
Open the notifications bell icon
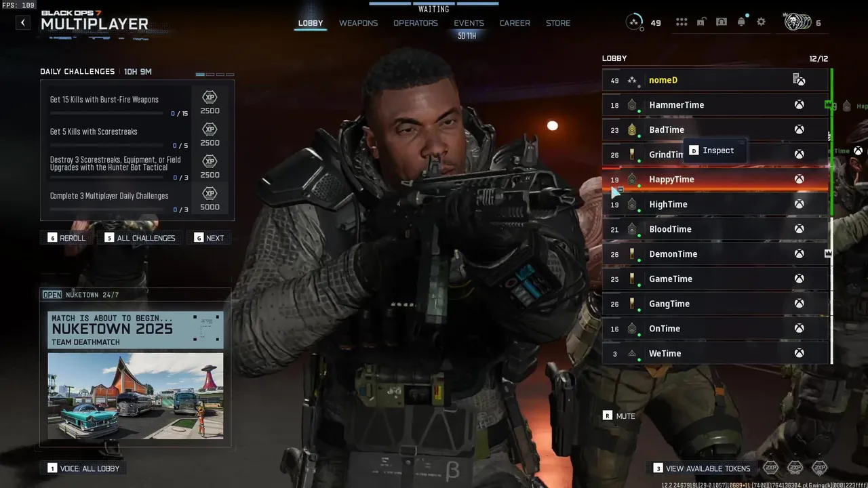point(741,22)
